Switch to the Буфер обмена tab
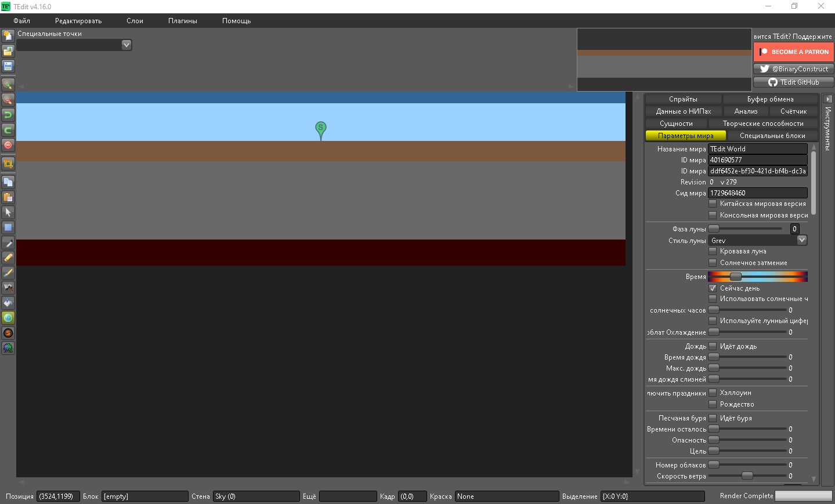The width and height of the screenshot is (835, 504). (x=771, y=99)
